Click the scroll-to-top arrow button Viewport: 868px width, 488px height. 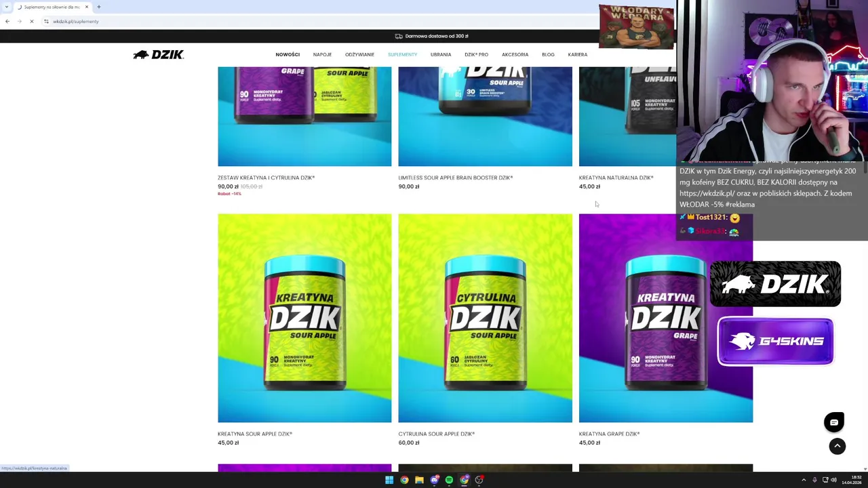(837, 446)
